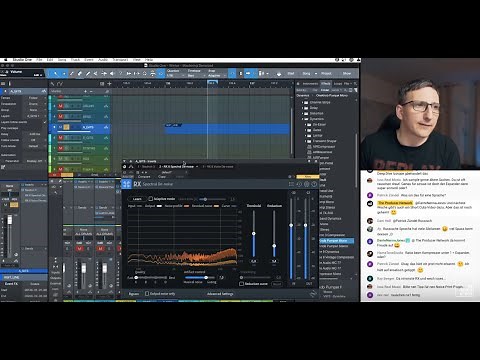
Task: Select the paint (pencil) tool in toolbar
Action: pyautogui.click(x=88, y=73)
